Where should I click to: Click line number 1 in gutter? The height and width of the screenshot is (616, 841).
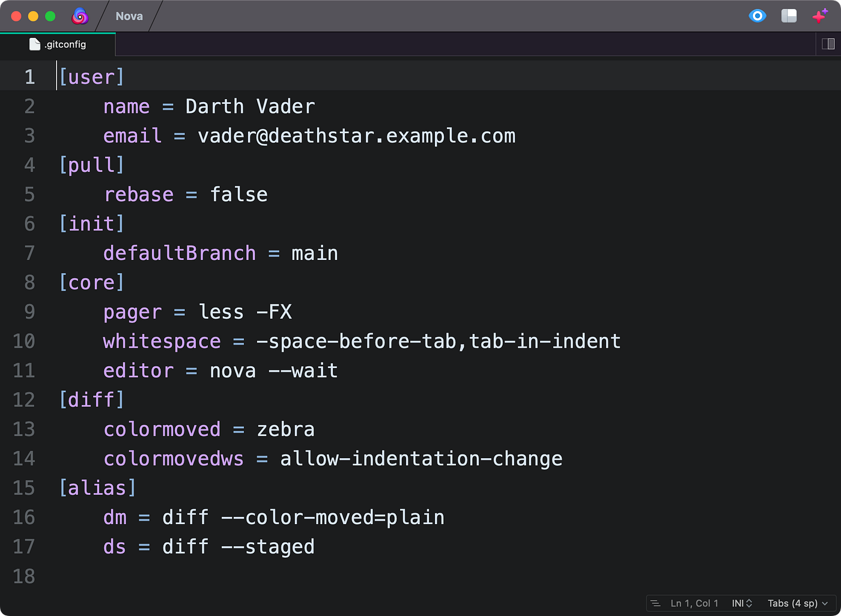tap(29, 77)
